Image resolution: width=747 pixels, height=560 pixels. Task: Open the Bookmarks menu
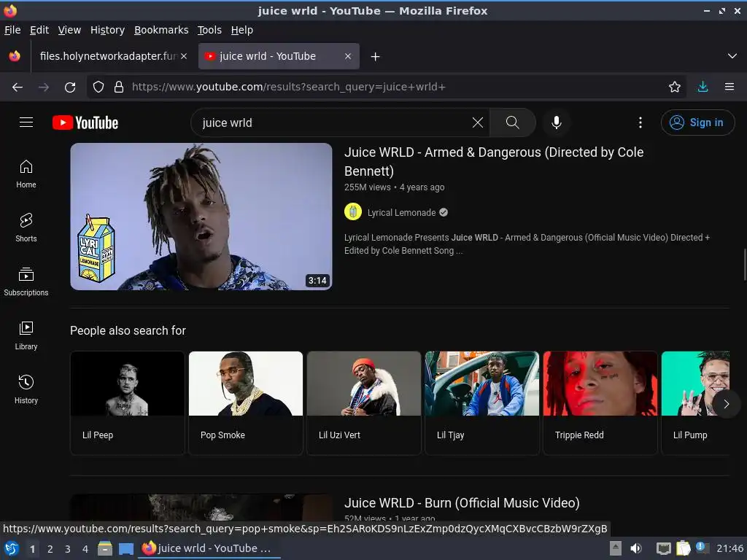161,30
